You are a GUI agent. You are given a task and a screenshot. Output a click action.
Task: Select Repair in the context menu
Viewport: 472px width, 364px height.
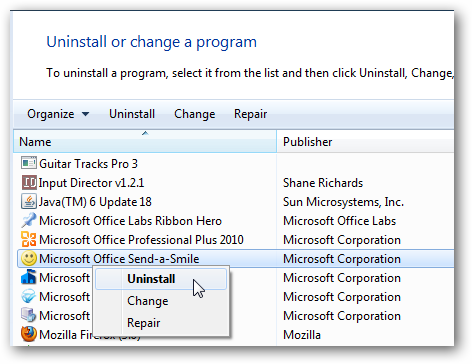pyautogui.click(x=161, y=323)
